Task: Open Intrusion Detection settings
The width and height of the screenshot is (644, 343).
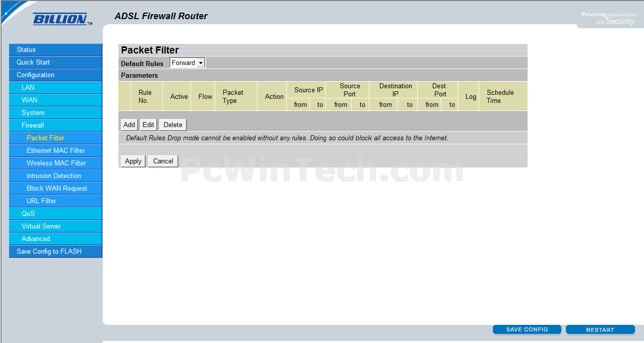Action: (55, 176)
